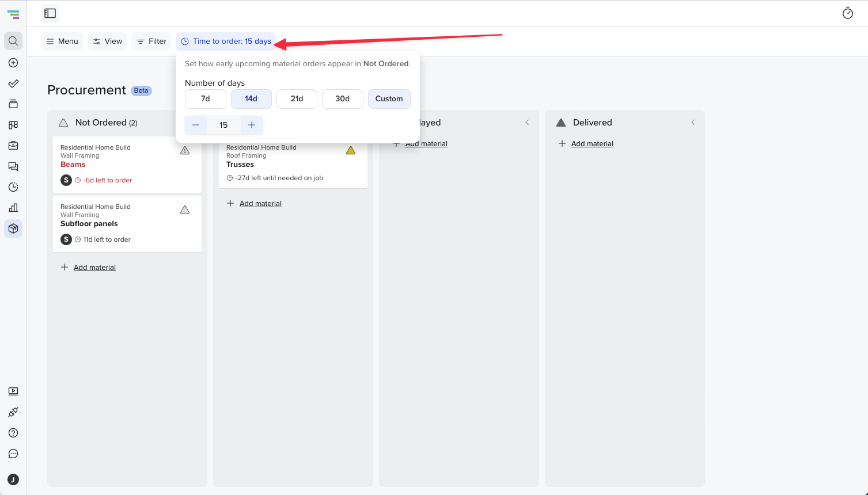Open the stopwatch timer icon
Image resolution: width=868 pixels, height=495 pixels.
pos(847,13)
